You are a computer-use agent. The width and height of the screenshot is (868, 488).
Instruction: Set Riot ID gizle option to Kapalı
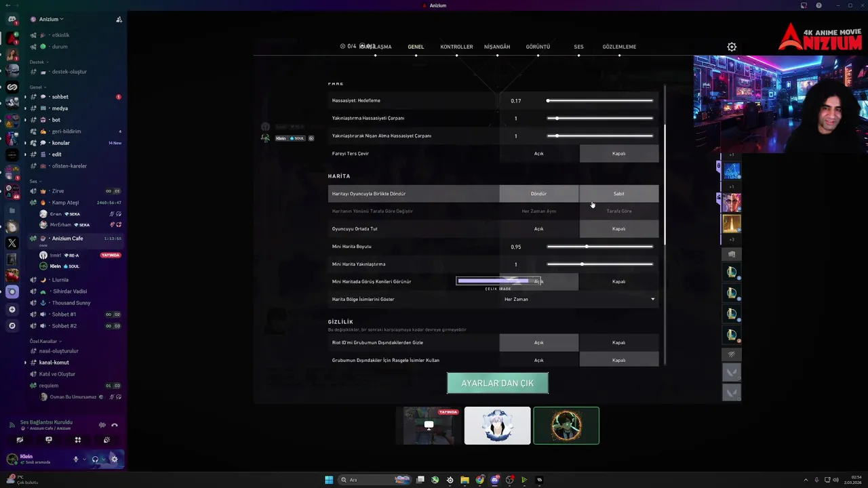(x=619, y=342)
